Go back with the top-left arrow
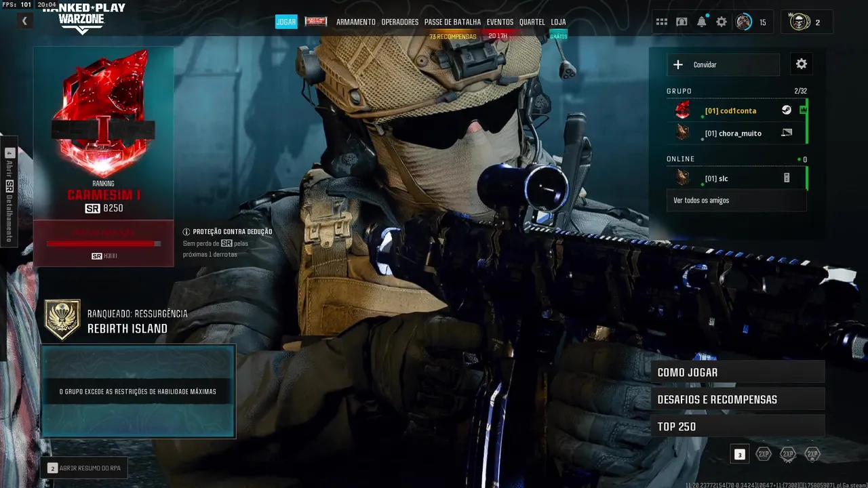 [x=24, y=21]
